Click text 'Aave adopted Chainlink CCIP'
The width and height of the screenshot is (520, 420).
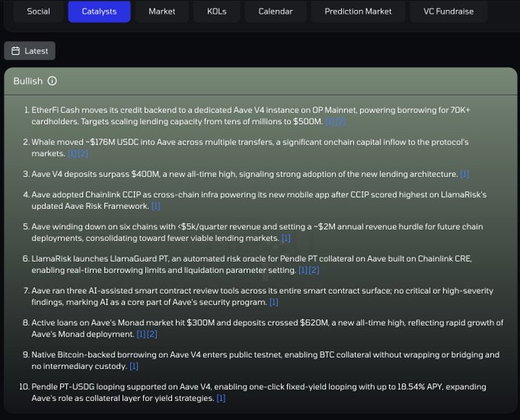[x=86, y=195]
